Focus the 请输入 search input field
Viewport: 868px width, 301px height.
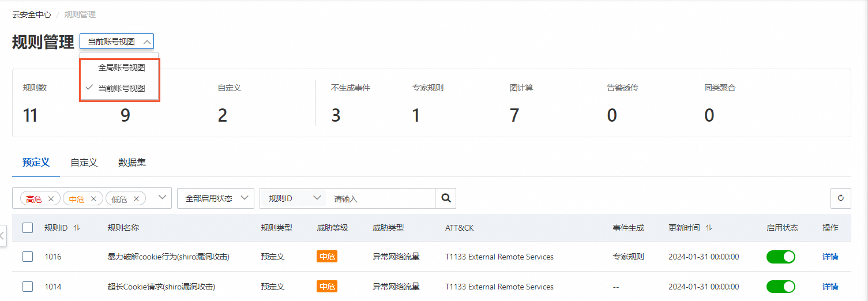point(381,198)
